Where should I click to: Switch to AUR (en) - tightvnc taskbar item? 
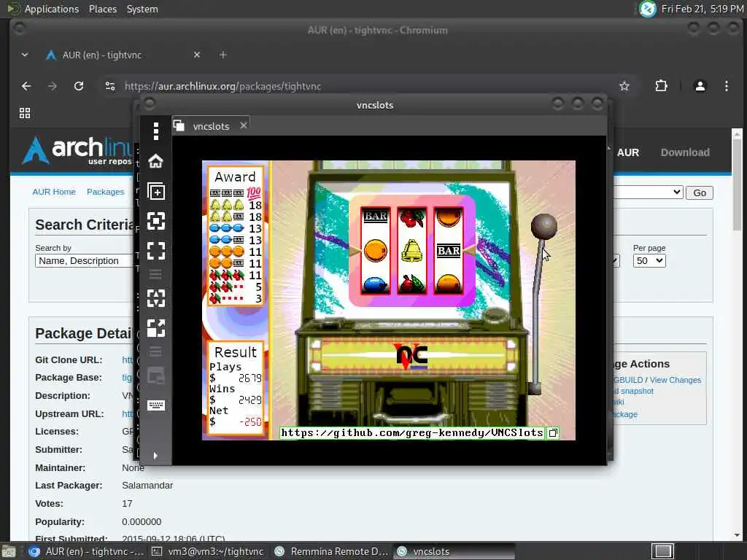86,551
